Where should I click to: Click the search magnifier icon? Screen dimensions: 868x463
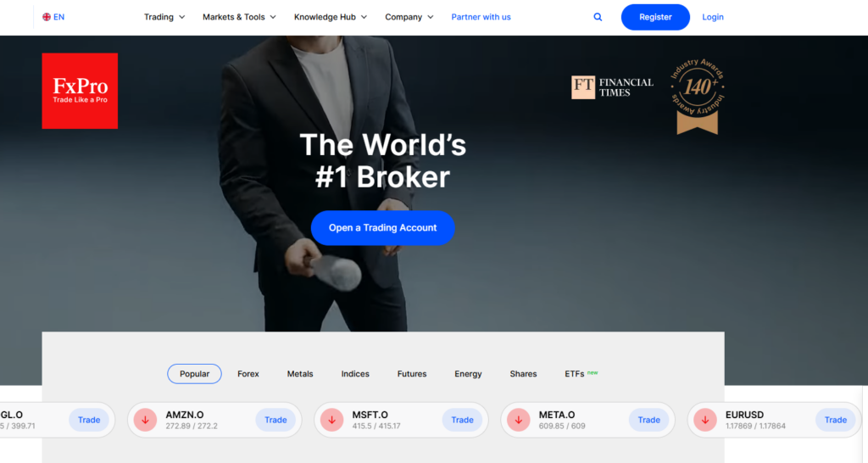point(598,17)
